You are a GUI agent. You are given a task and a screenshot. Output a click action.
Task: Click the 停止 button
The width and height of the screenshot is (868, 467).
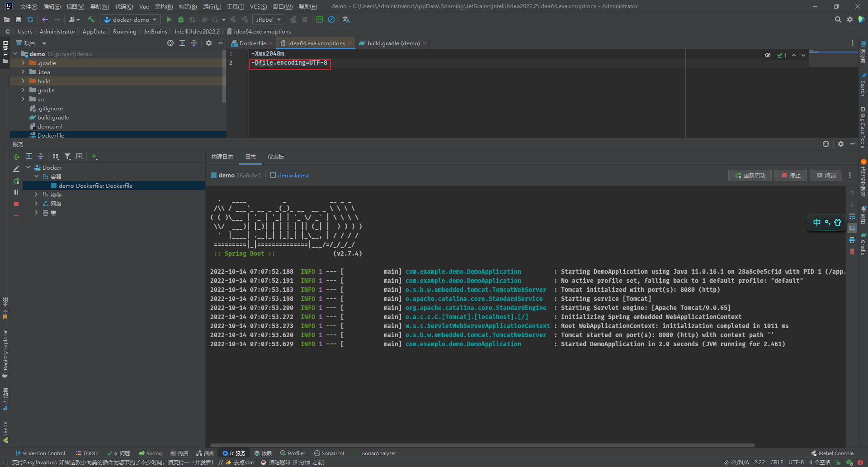(791, 175)
